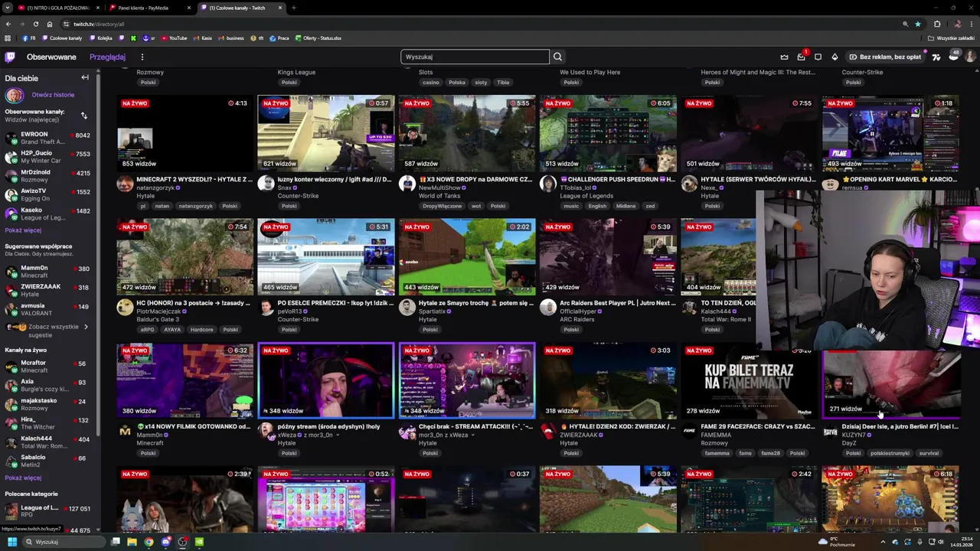This screenshot has width=980, height=551.
Task: Expand Zobacz wszystkie sugestie arrow
Action: click(85, 327)
